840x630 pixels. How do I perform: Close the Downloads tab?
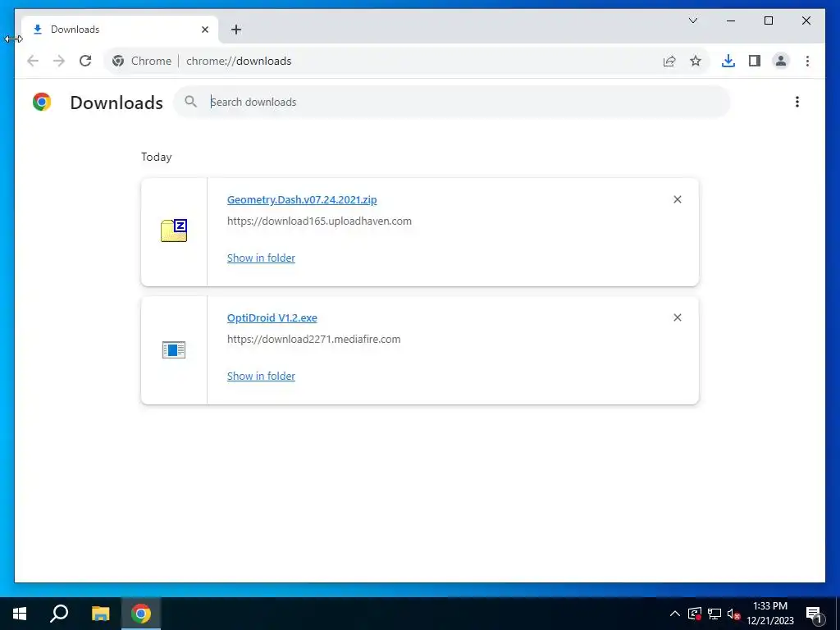pos(204,30)
